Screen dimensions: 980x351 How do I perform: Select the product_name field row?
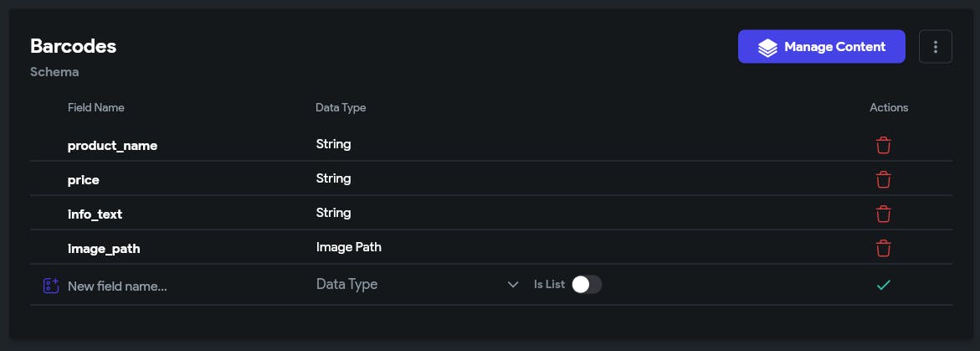tap(112, 146)
